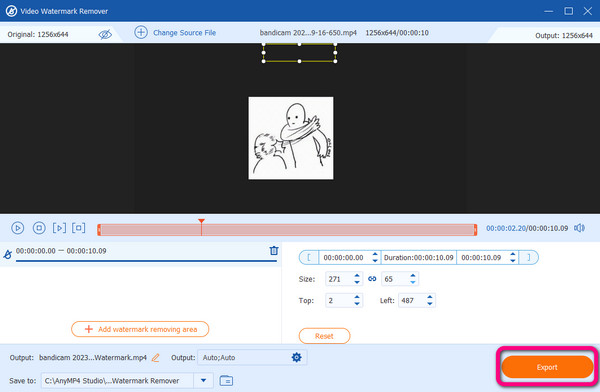The height and width of the screenshot is (392, 600).
Task: Decrease the Left position value
Action: click(430, 304)
